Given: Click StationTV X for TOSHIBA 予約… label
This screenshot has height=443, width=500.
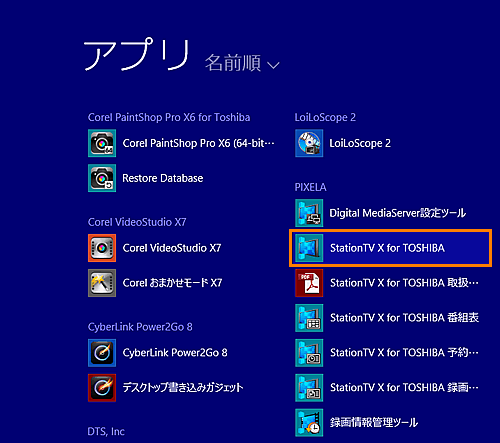Looking at the screenshot, I should pos(404,353).
